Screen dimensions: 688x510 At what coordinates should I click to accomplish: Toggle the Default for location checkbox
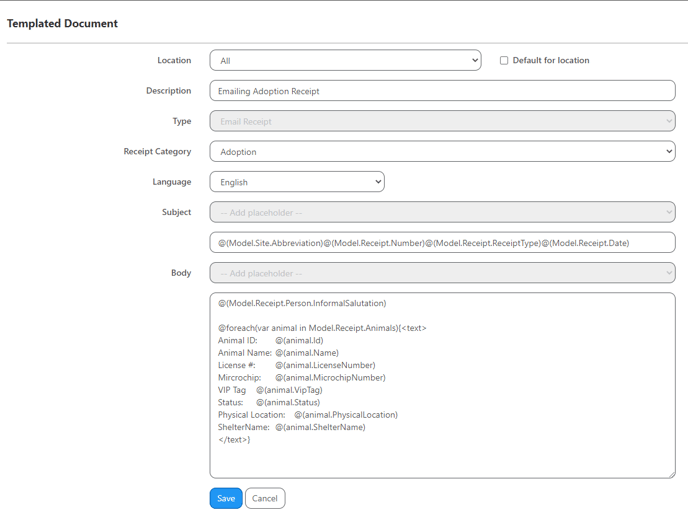(504, 61)
